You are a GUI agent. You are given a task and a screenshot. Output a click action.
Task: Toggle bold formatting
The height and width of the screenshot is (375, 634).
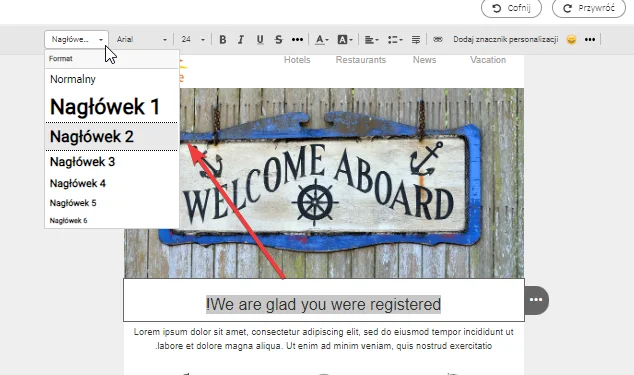pyautogui.click(x=222, y=40)
